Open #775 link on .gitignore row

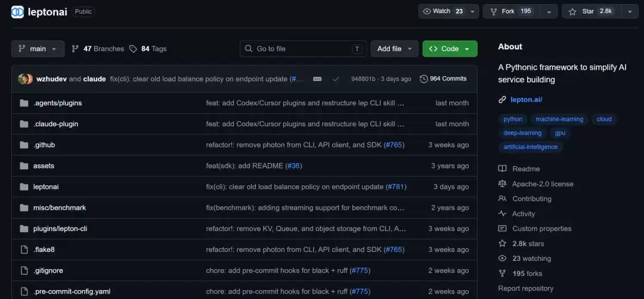click(x=360, y=270)
